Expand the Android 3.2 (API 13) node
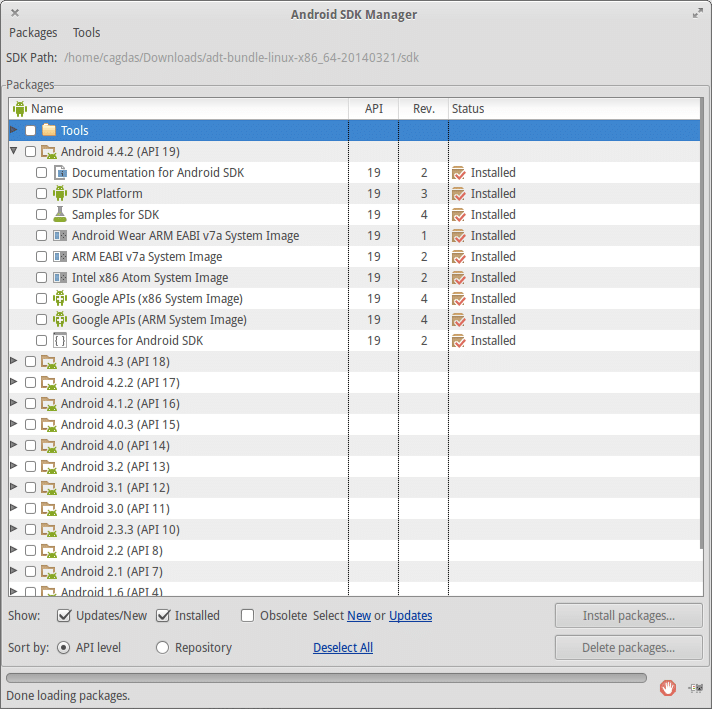712x709 pixels. (14, 466)
